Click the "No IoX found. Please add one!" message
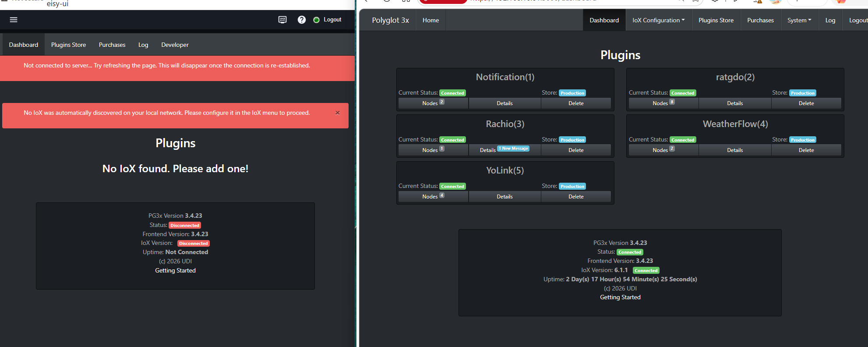 pos(175,169)
